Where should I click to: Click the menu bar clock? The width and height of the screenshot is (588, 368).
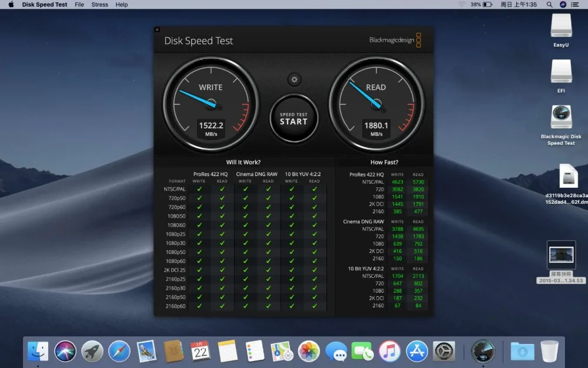tap(519, 5)
